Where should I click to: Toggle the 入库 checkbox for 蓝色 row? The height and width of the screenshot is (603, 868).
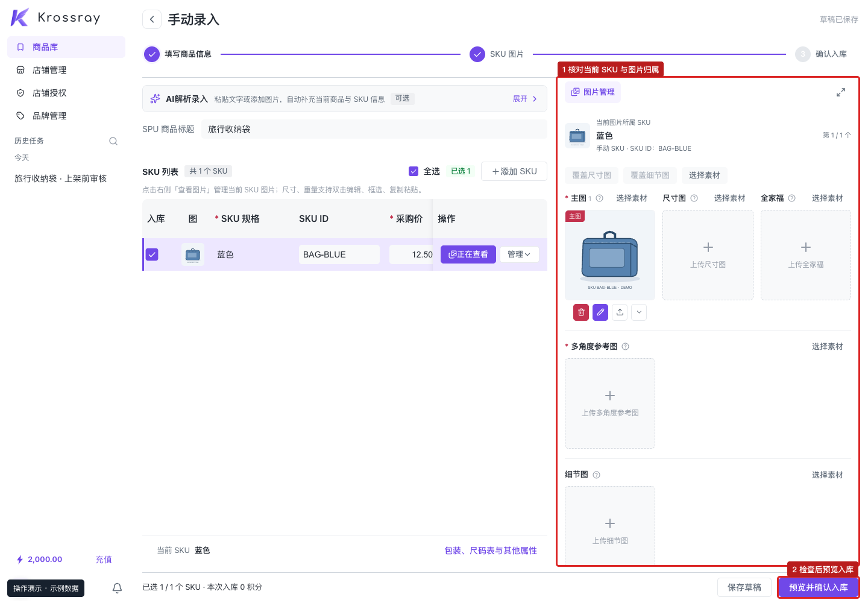click(153, 254)
